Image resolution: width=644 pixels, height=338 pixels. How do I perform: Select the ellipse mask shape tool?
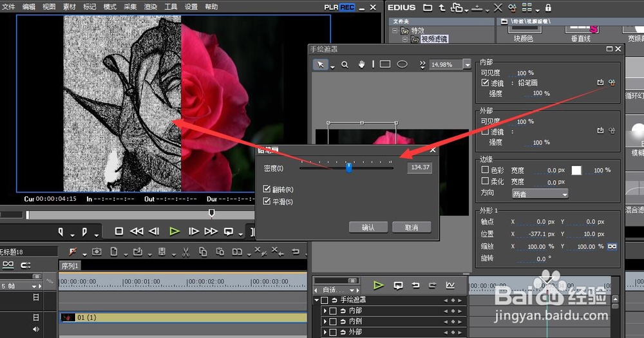click(402, 64)
